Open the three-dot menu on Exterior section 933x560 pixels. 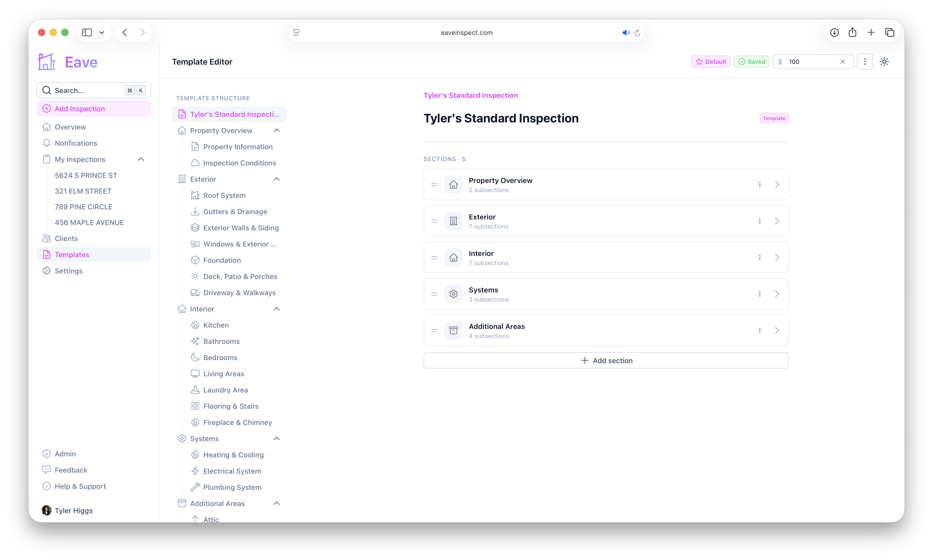coord(759,221)
